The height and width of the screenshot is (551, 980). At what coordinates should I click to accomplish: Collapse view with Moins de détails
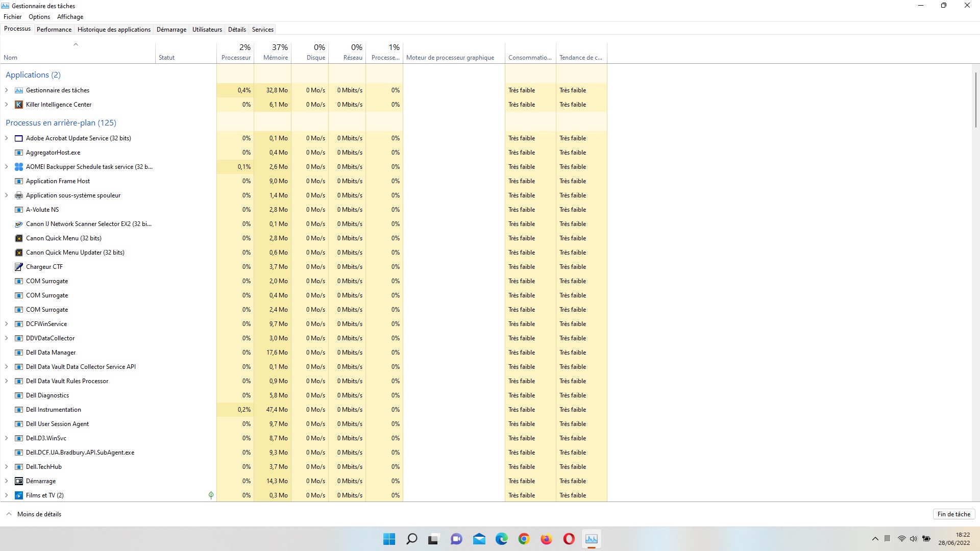(x=34, y=514)
